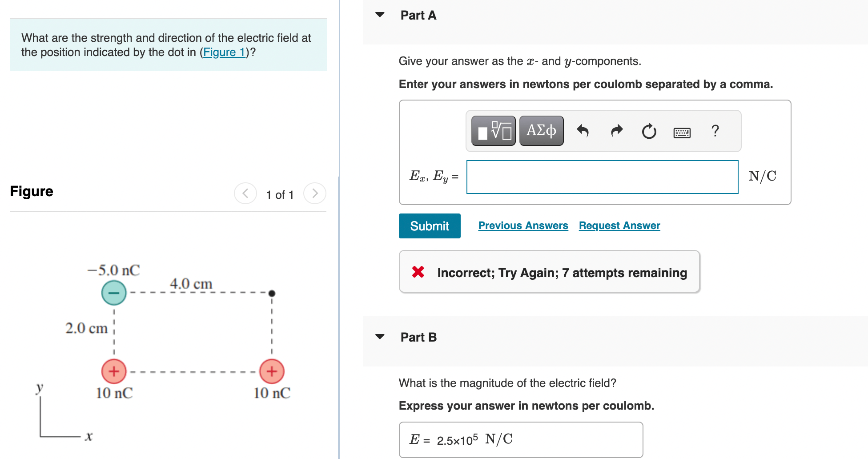868x459 pixels.
Task: Click the previous figure chevron
Action: (x=245, y=193)
